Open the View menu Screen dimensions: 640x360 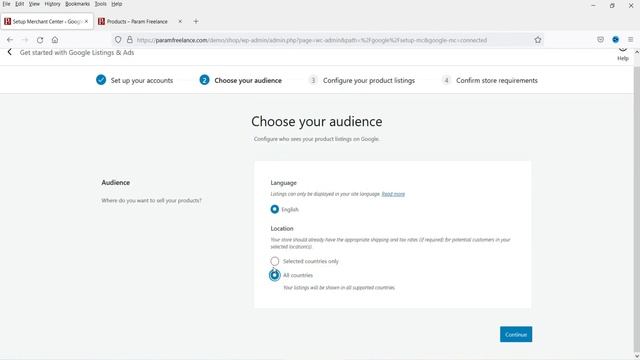pyautogui.click(x=34, y=4)
